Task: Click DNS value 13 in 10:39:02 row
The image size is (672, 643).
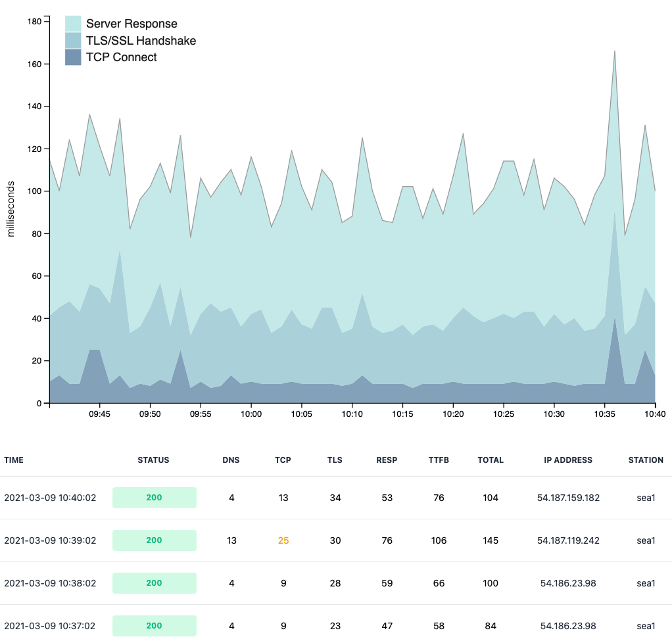Action: click(x=231, y=540)
